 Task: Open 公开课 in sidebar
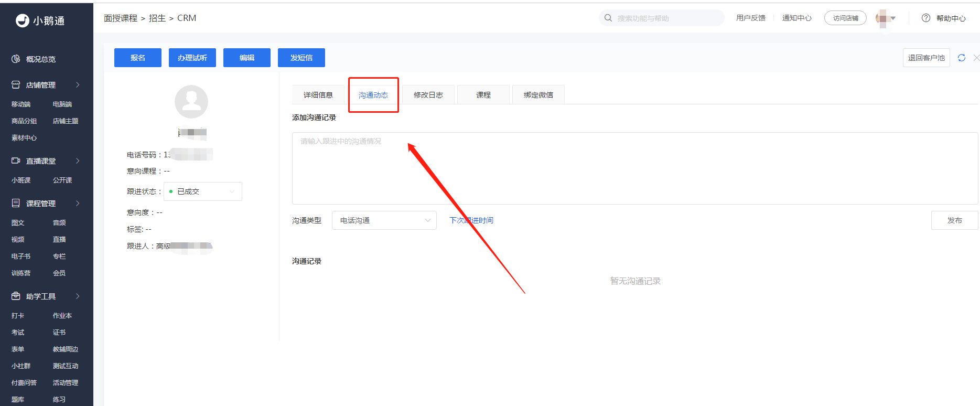[x=62, y=180]
